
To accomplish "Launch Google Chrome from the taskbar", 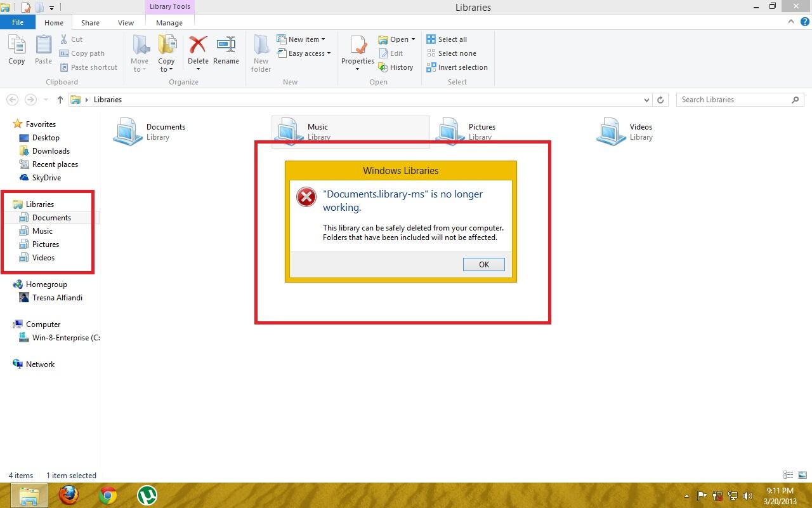I will (x=108, y=495).
